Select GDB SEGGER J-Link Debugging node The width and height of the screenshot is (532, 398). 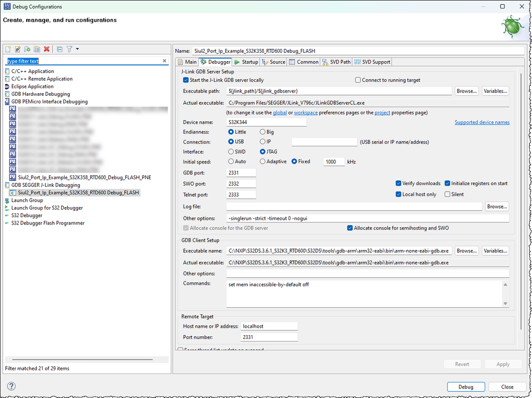coord(45,185)
